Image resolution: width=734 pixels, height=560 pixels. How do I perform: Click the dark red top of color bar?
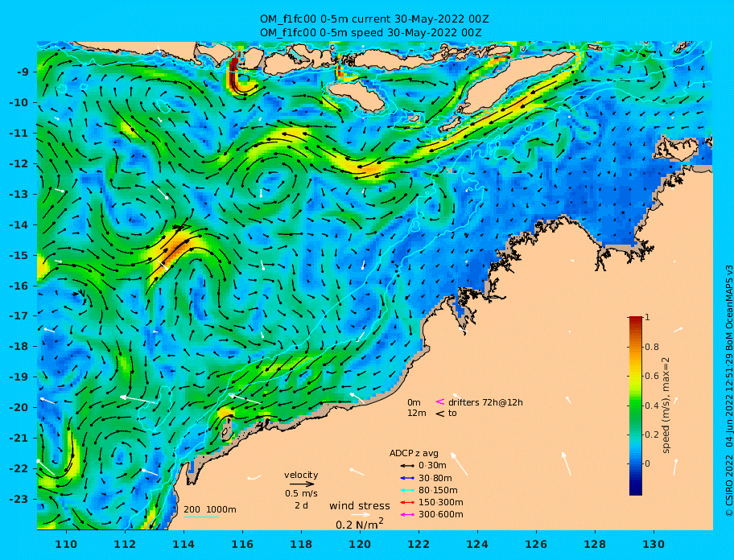[x=636, y=320]
